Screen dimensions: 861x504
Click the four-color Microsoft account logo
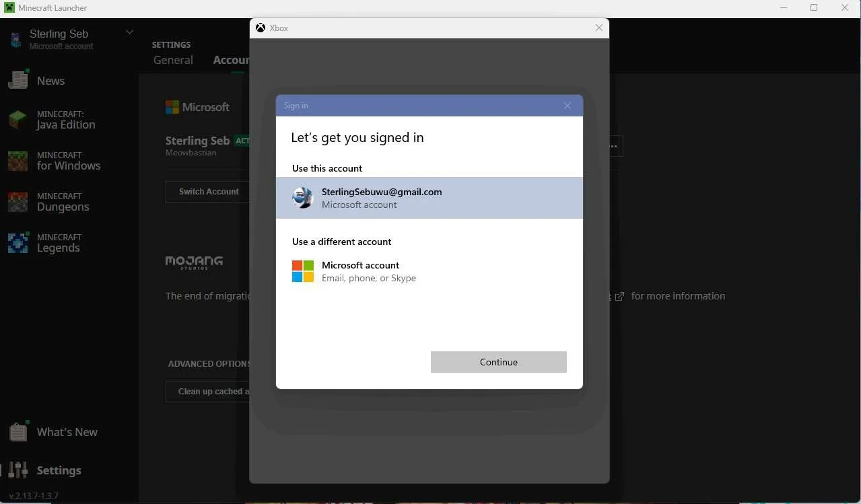[x=303, y=271]
